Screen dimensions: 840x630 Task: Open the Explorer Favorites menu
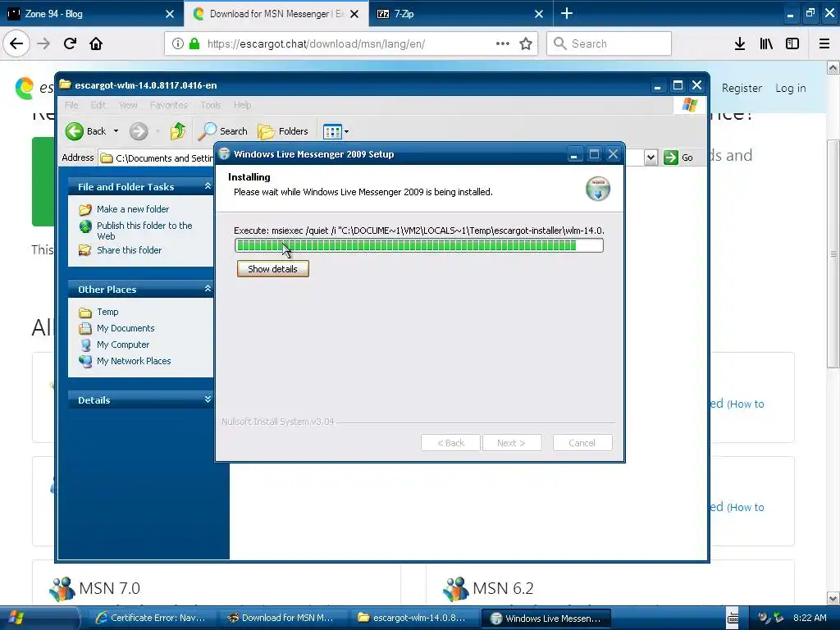pos(169,105)
